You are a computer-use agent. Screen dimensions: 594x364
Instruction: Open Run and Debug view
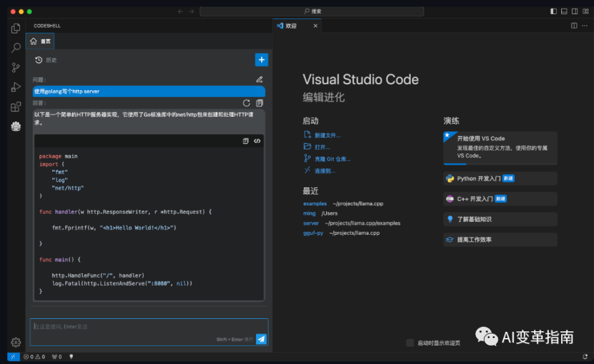coord(16,87)
